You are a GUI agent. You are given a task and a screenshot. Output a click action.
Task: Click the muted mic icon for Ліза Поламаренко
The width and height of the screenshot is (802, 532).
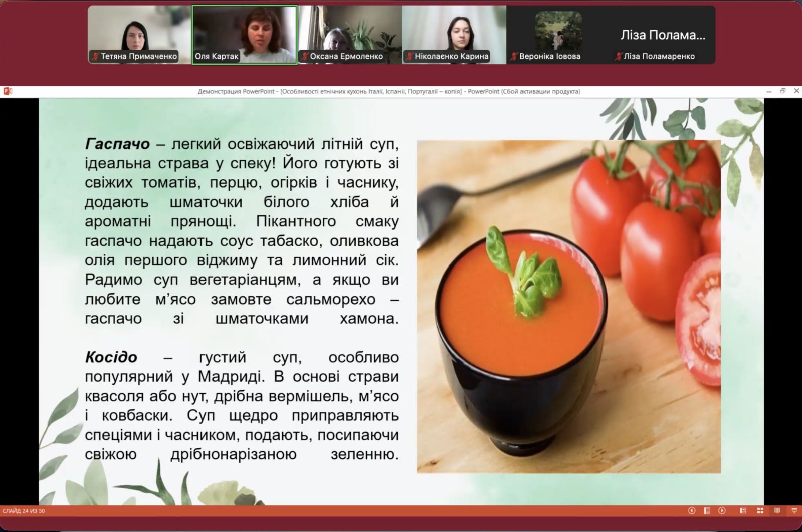(x=618, y=56)
